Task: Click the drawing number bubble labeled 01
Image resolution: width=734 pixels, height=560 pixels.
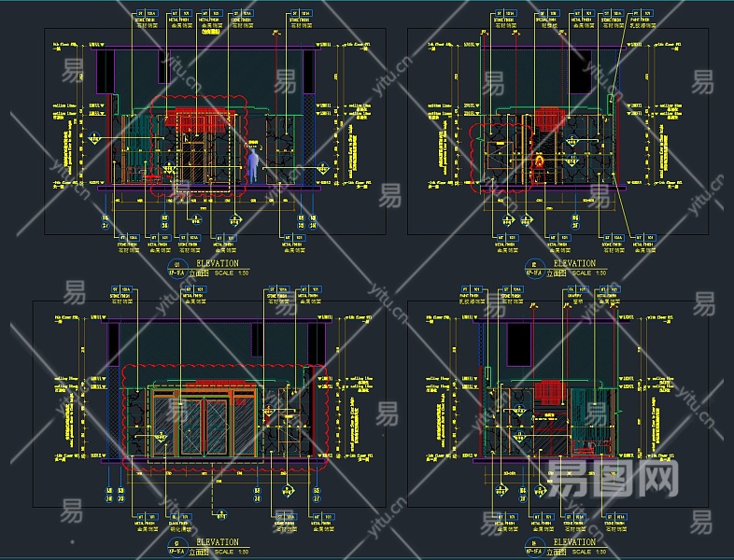Action: point(177,269)
